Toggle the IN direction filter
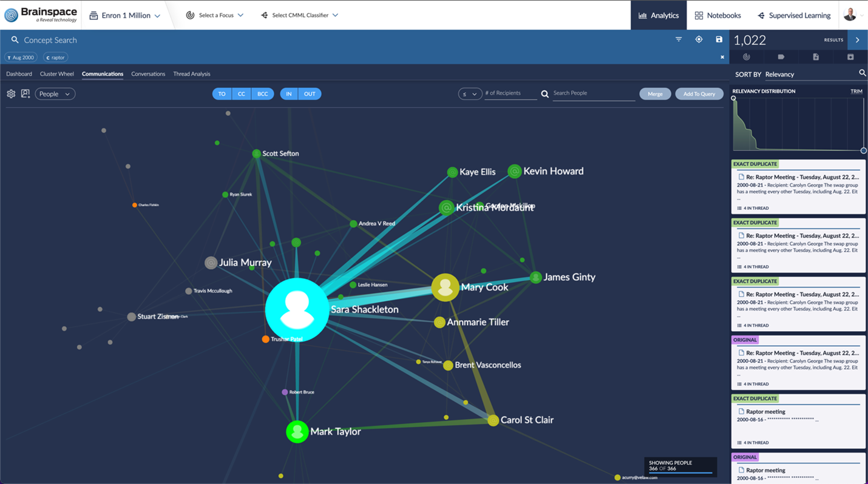 (x=289, y=94)
